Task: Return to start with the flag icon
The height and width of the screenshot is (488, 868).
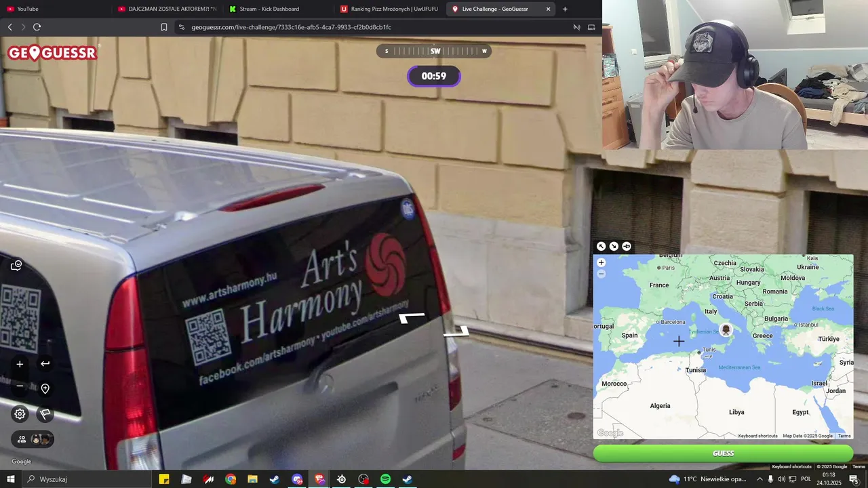Action: pyautogui.click(x=45, y=413)
